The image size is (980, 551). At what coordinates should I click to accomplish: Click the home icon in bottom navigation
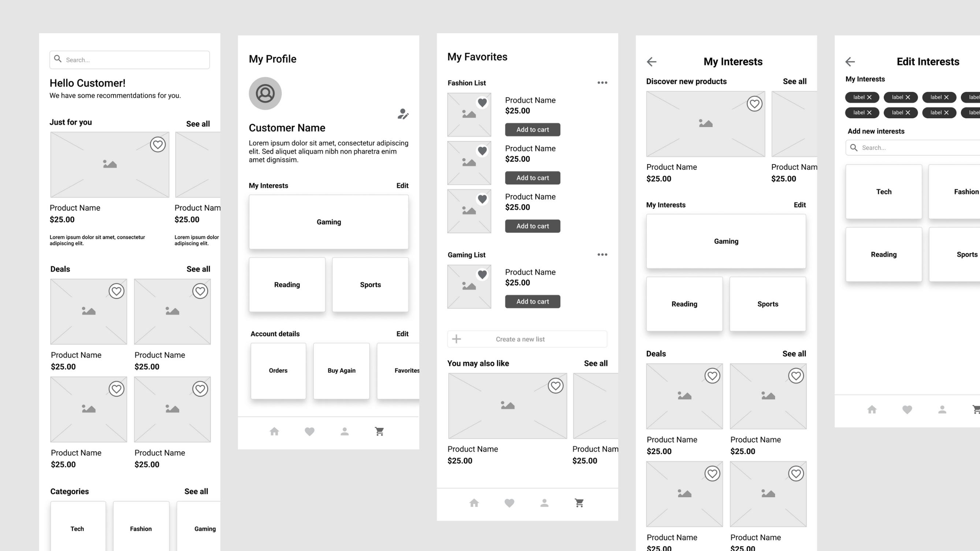point(275,431)
